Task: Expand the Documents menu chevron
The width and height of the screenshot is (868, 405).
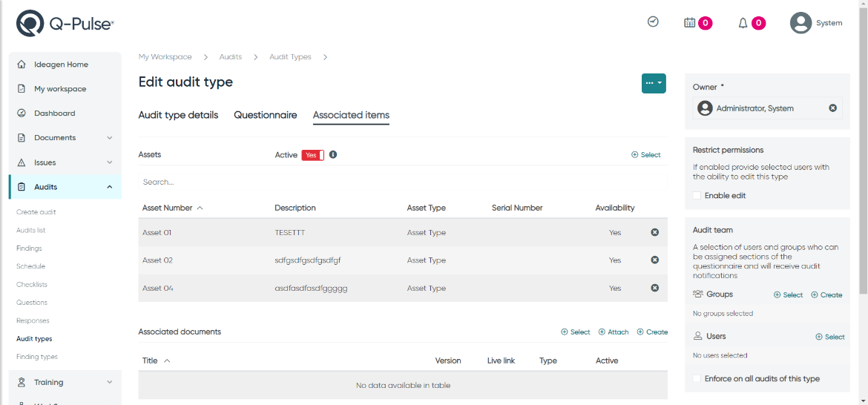Action: (x=110, y=138)
